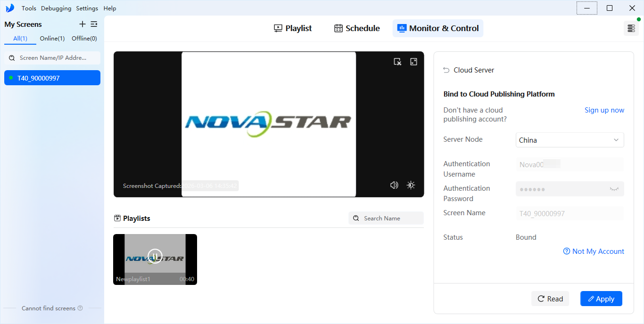The image size is (644, 324).
Task: Pause the Newplaylist1 playback
Action: (x=155, y=256)
